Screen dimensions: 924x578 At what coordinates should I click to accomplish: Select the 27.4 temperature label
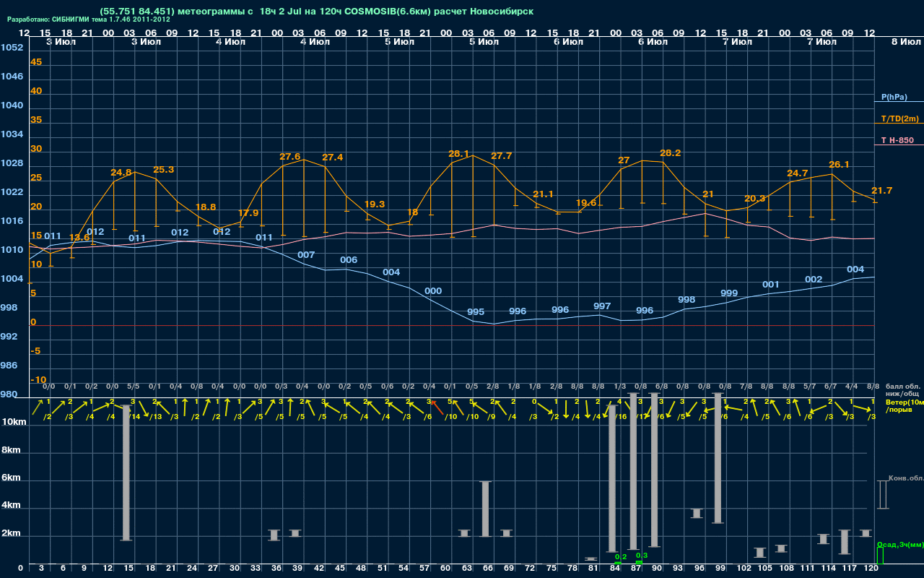[333, 157]
